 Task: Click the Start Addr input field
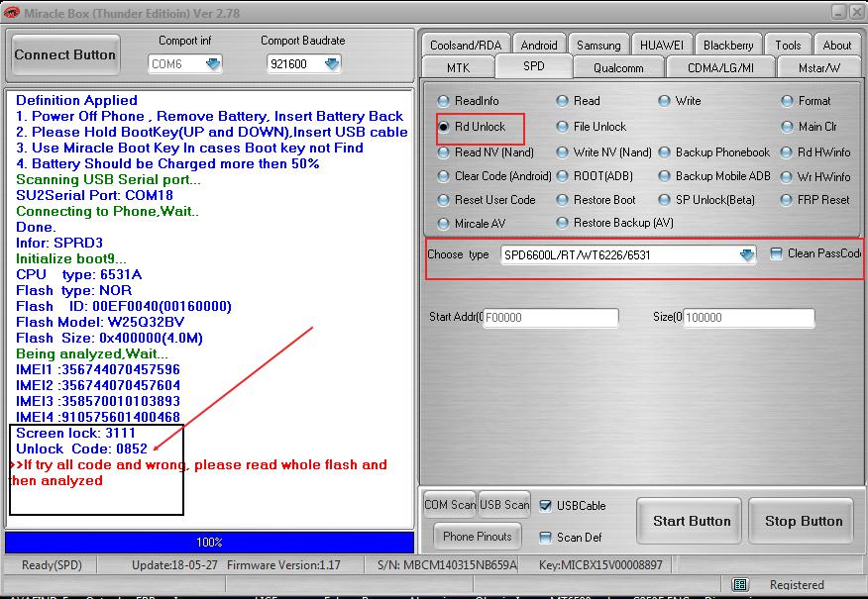551,318
